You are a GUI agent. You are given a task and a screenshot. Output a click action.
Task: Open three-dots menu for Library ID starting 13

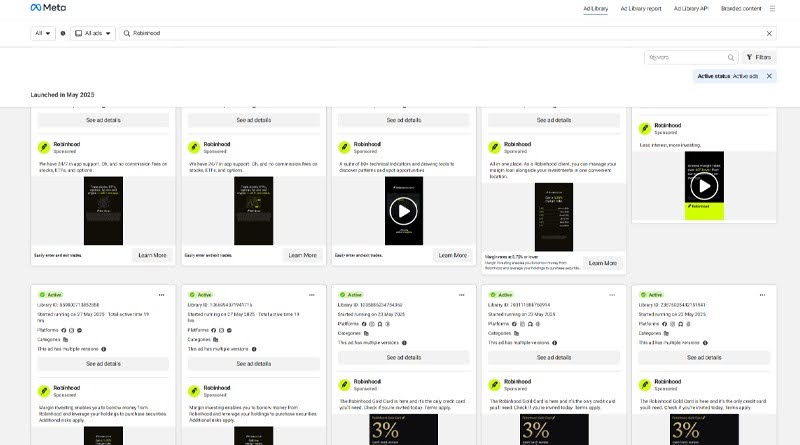coord(311,295)
